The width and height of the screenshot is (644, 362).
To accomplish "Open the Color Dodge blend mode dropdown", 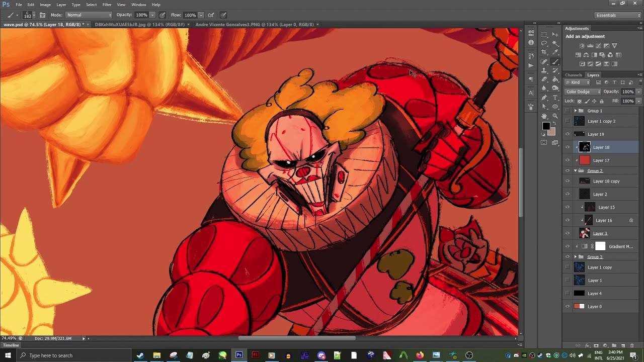I will pos(583,92).
